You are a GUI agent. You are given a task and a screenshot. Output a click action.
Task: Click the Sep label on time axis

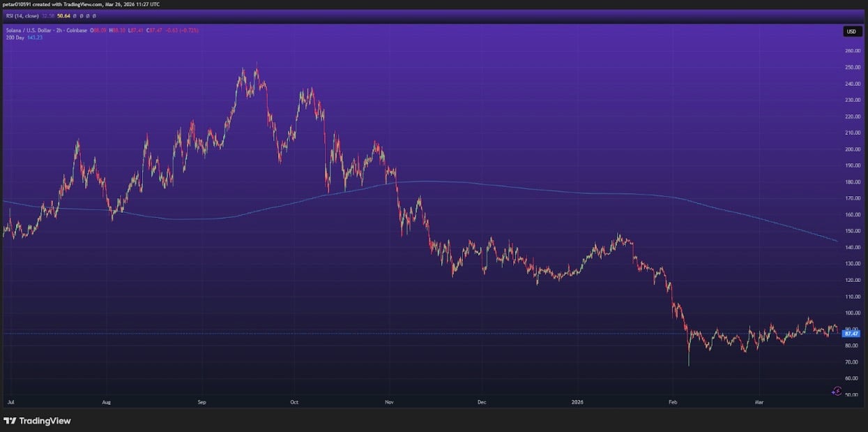click(x=202, y=403)
